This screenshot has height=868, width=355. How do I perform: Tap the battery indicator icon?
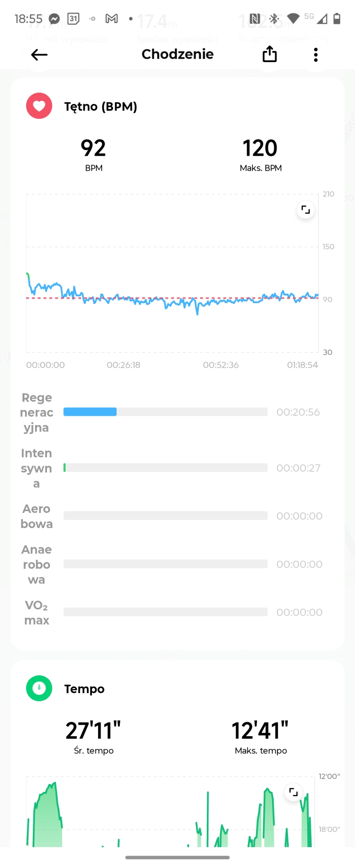point(337,19)
